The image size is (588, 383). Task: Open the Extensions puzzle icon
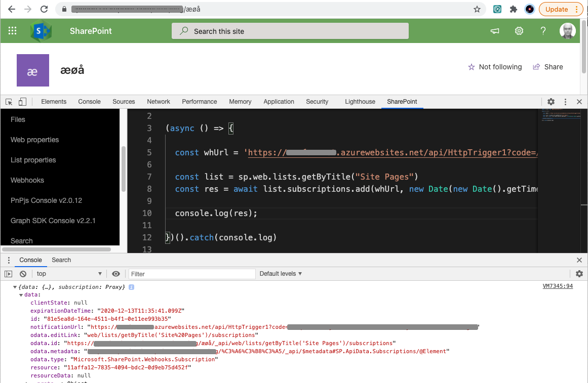point(514,10)
